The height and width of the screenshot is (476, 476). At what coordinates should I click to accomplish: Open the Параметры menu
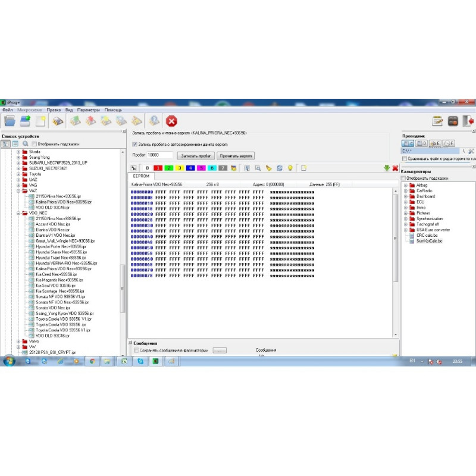tap(88, 110)
